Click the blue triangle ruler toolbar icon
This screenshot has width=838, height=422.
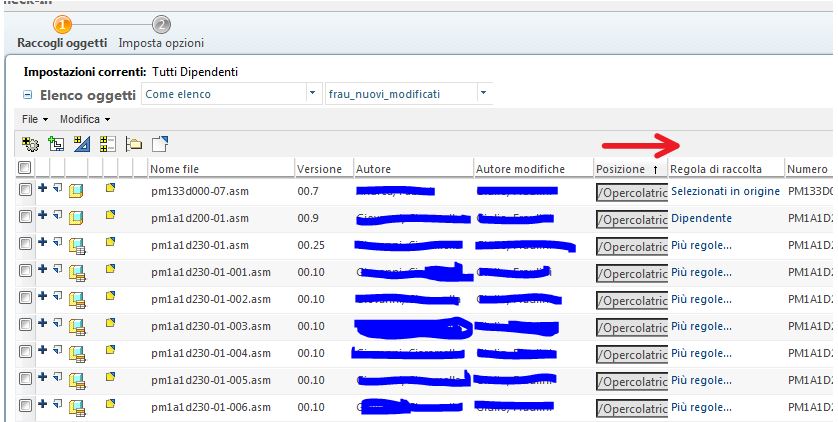82,144
